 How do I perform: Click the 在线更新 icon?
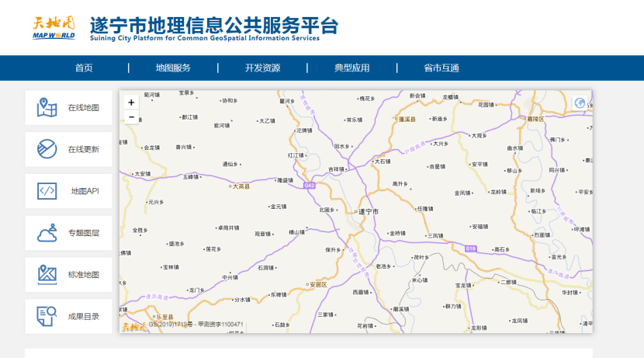click(x=47, y=149)
